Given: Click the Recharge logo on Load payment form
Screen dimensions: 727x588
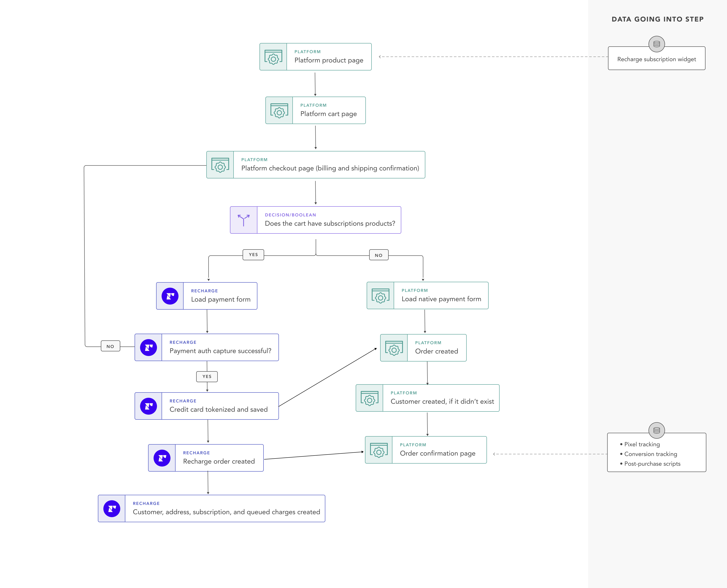Looking at the screenshot, I should (170, 296).
